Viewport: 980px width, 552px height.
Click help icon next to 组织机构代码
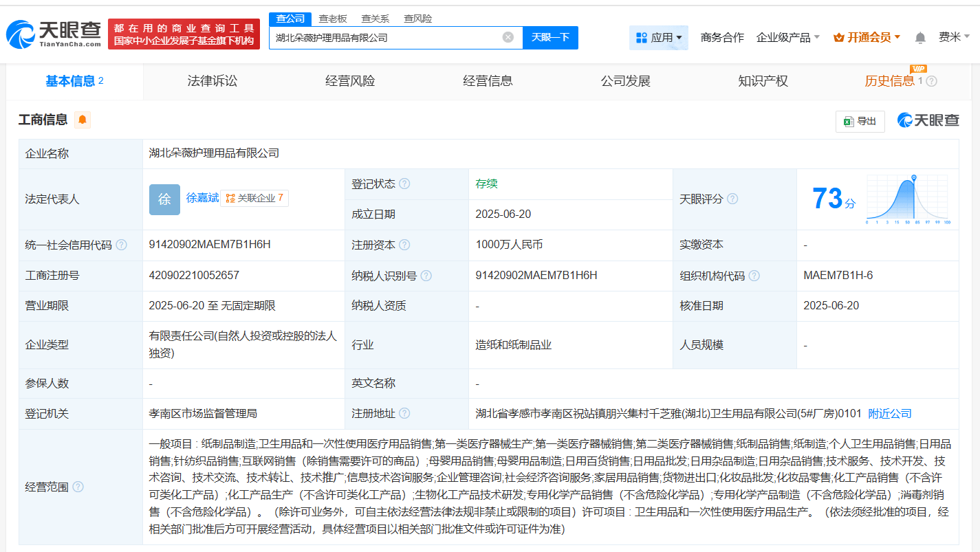pos(754,276)
